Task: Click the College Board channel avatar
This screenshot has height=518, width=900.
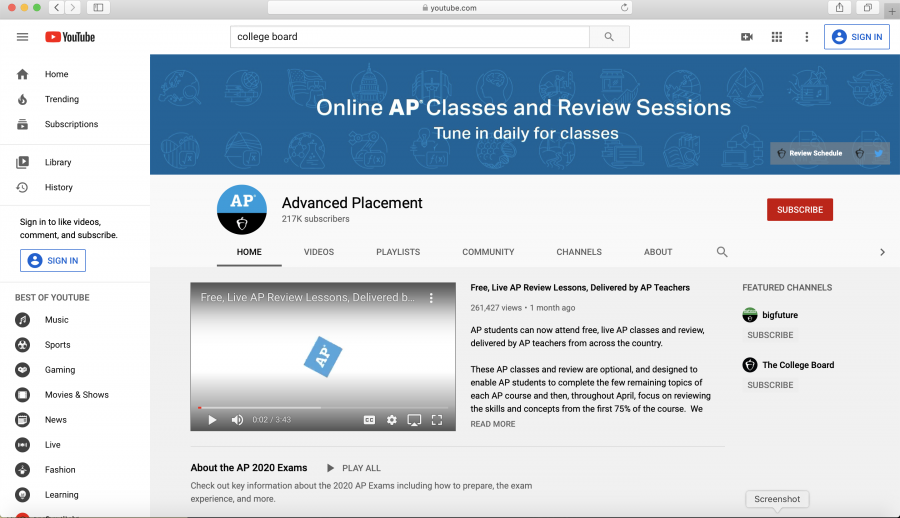Action: click(750, 365)
